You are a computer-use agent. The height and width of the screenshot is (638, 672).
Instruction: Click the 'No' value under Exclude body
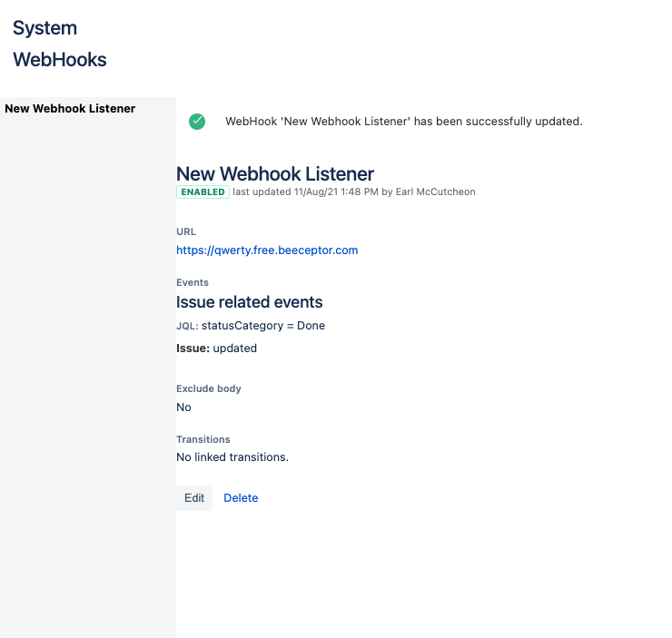(x=183, y=407)
